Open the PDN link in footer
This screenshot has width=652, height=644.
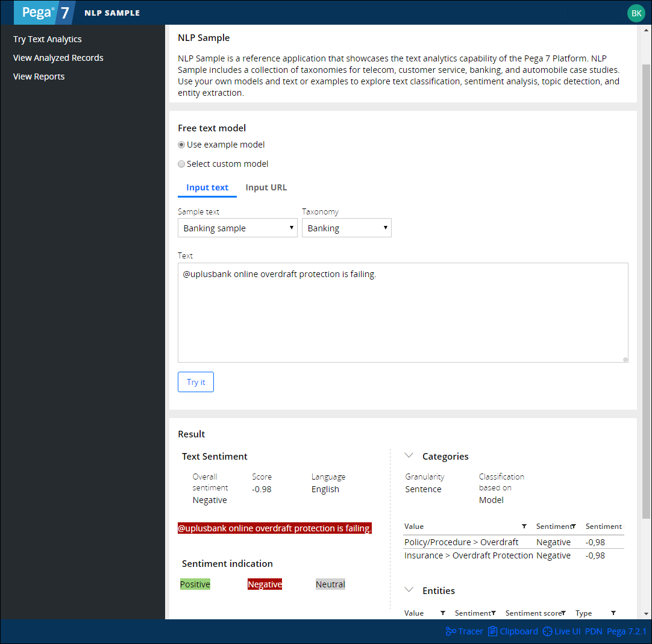click(594, 631)
